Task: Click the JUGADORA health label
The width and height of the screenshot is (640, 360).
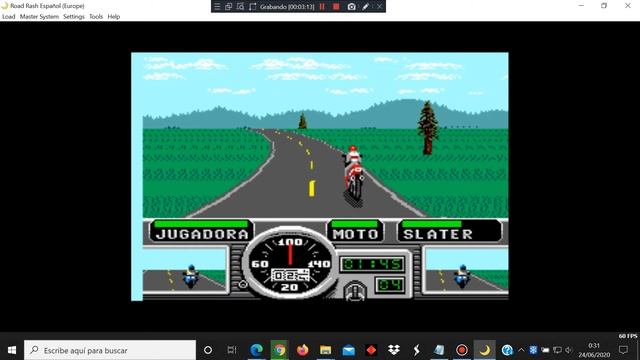Action: [202, 234]
